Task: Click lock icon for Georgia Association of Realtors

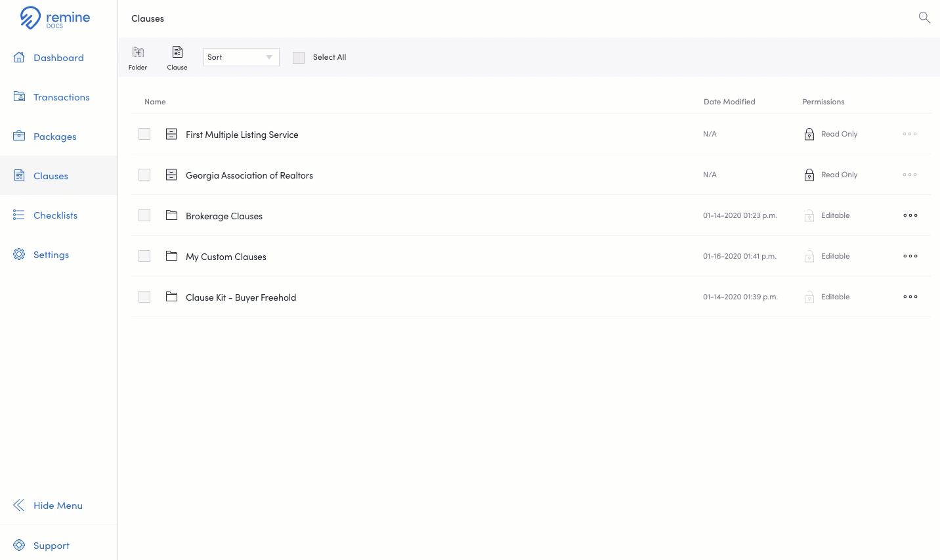Action: tap(809, 175)
